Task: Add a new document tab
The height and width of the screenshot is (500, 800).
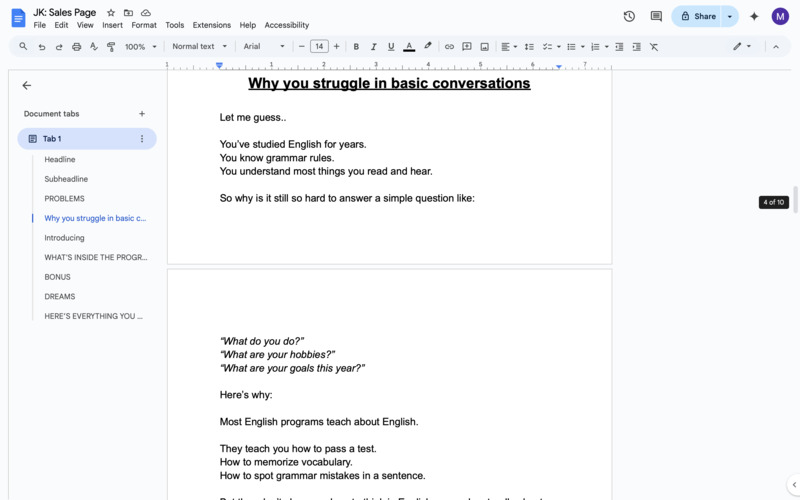Action: 142,114
